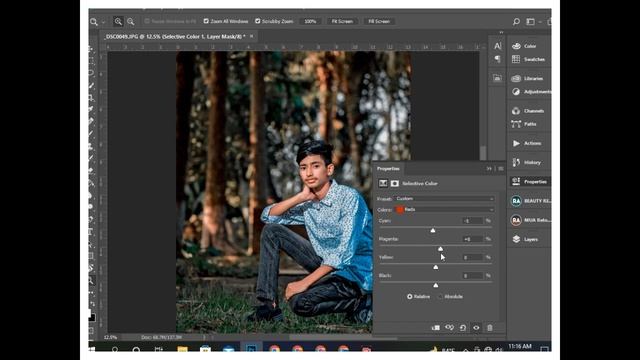Viewport: 640px width, 360px height.
Task: Expand the status bar info arrow
Action: 204,338
